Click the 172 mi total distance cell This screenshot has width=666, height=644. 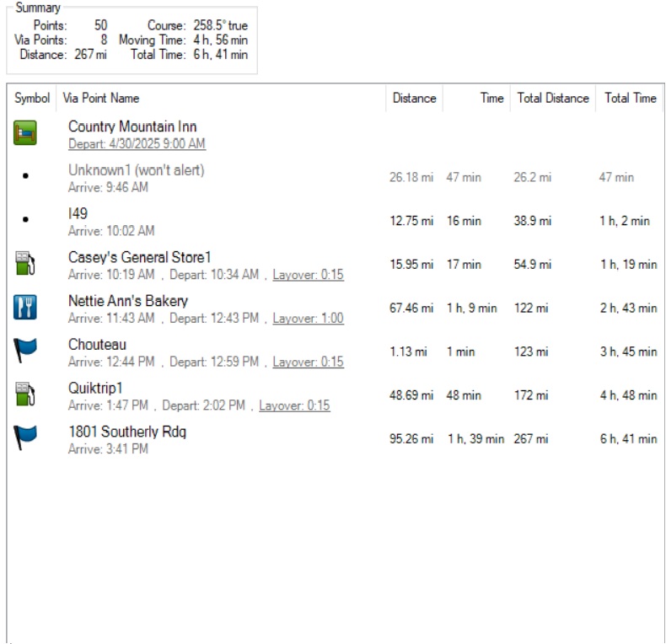531,395
